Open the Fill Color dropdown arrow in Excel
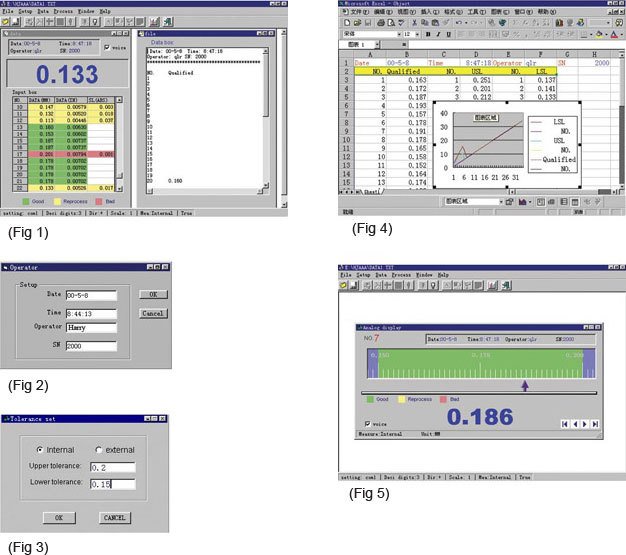The width and height of the screenshot is (626, 555). (x=606, y=35)
